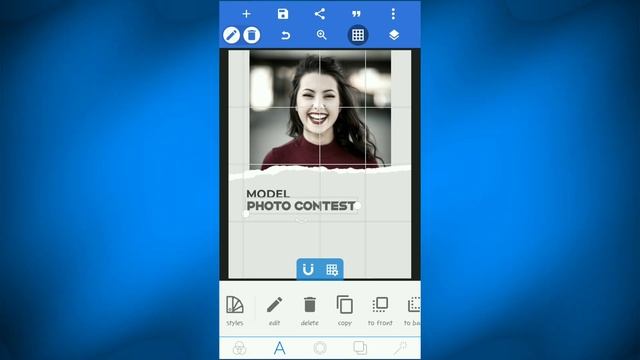Viewport: 640px width, 360px height.
Task: Bring selected text to front
Action: (380, 311)
